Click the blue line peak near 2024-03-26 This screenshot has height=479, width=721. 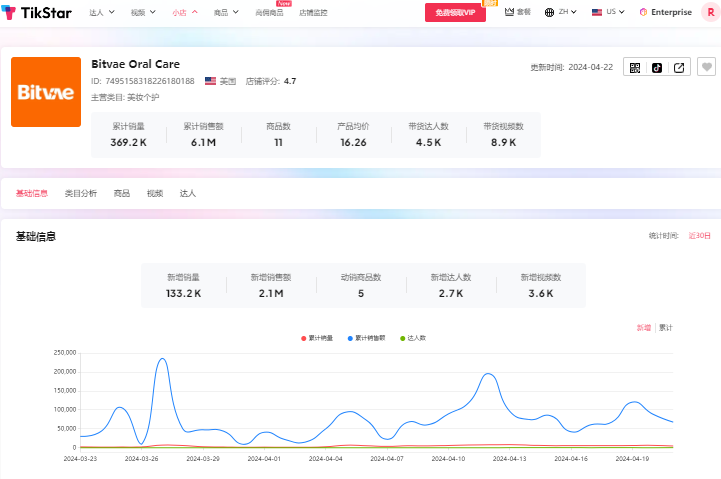162,359
